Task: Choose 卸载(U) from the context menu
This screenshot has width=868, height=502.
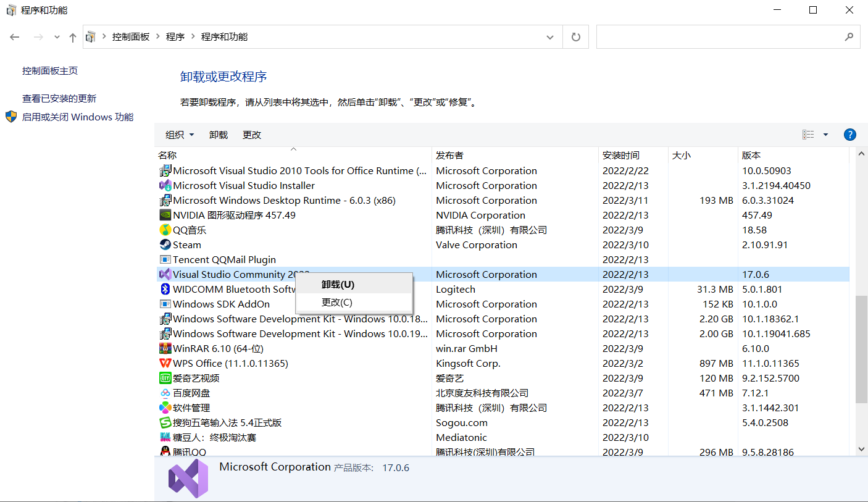Action: [x=354, y=285]
